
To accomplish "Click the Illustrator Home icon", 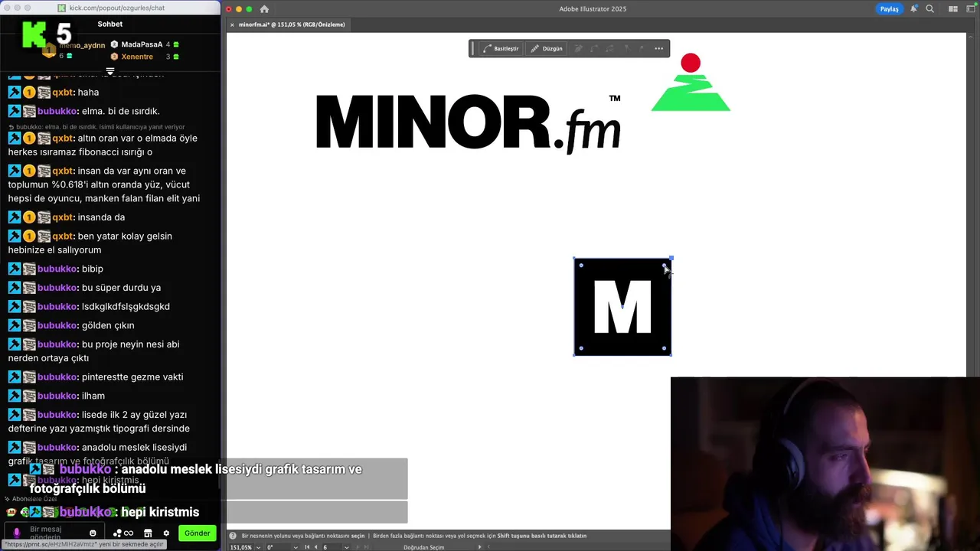I will [264, 9].
